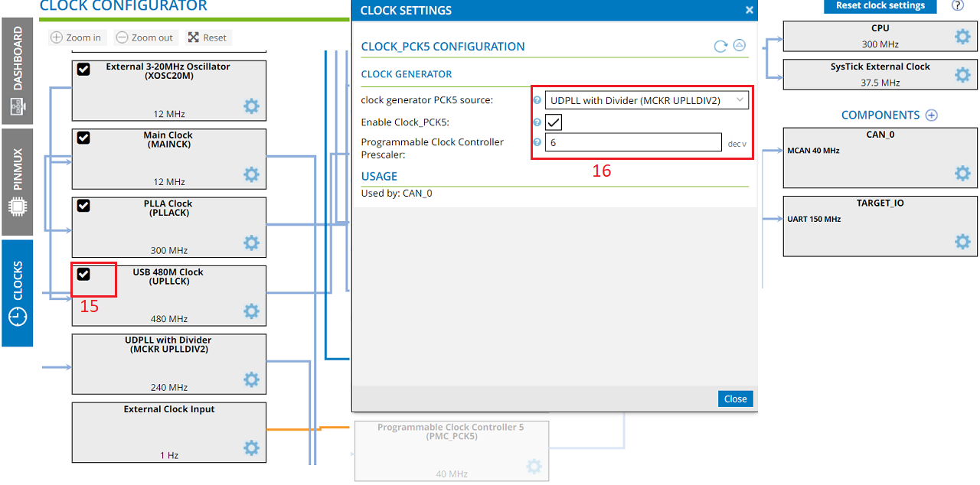The width and height of the screenshot is (980, 485).
Task: Uncheck the PLLA Clock checkbox
Action: pos(84,206)
